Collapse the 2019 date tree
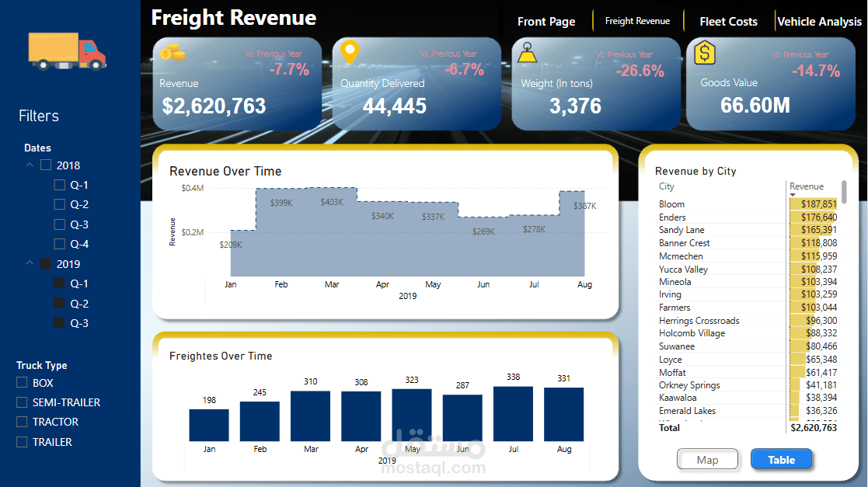868x487 pixels. [30, 263]
